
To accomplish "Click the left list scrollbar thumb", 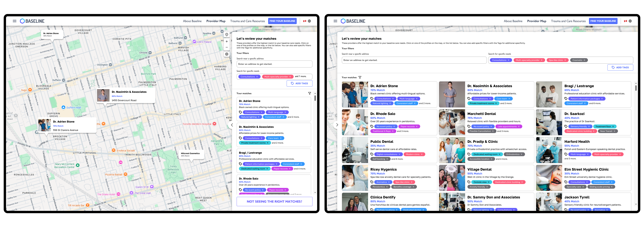I will pos(315,98).
